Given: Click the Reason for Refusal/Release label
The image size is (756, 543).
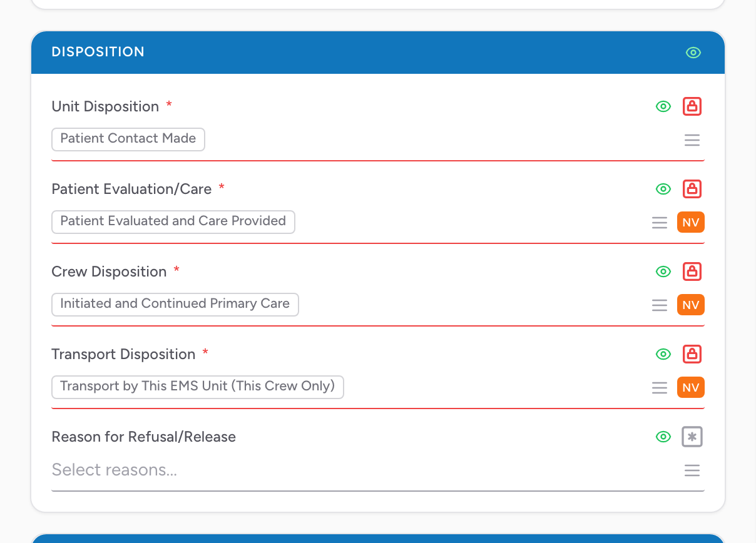Looking at the screenshot, I should point(144,437).
